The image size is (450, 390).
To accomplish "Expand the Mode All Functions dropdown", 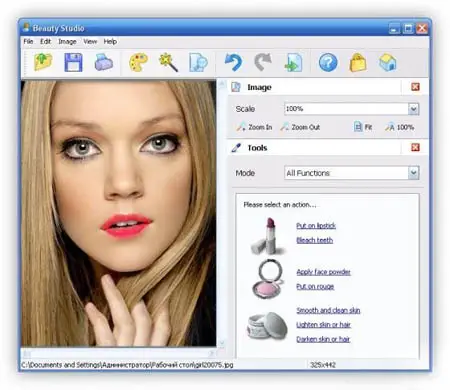I will tap(413, 173).
